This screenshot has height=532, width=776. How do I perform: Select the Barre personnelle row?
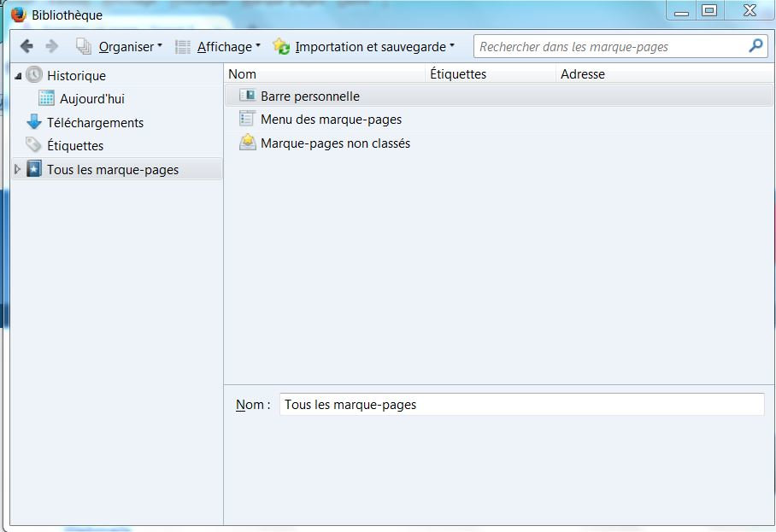498,96
